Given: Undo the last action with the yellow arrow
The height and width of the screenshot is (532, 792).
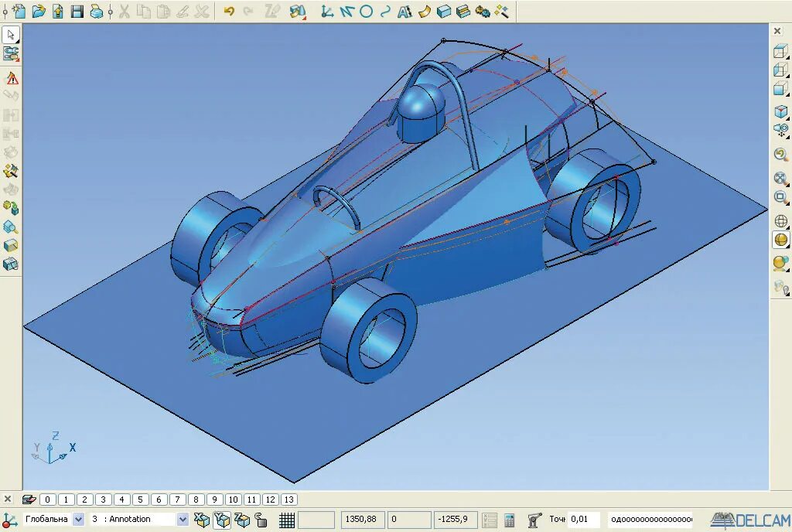Looking at the screenshot, I should (x=229, y=11).
